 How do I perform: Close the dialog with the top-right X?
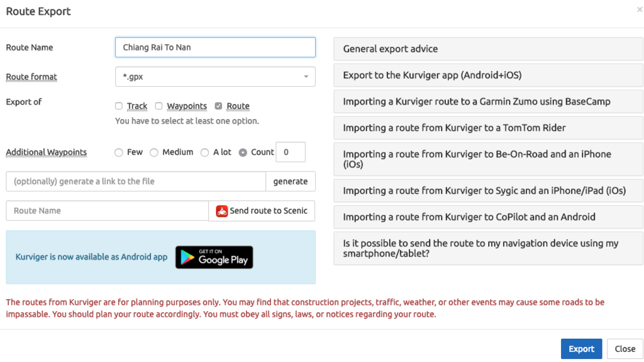coord(640,9)
